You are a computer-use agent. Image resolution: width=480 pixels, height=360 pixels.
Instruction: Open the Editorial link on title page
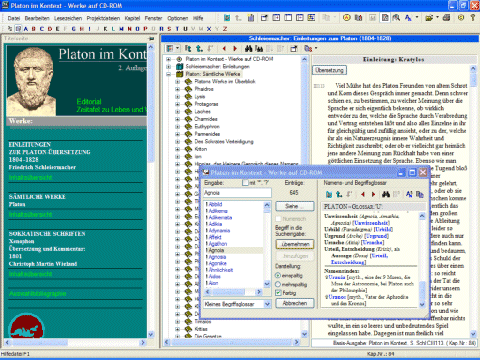point(89,101)
